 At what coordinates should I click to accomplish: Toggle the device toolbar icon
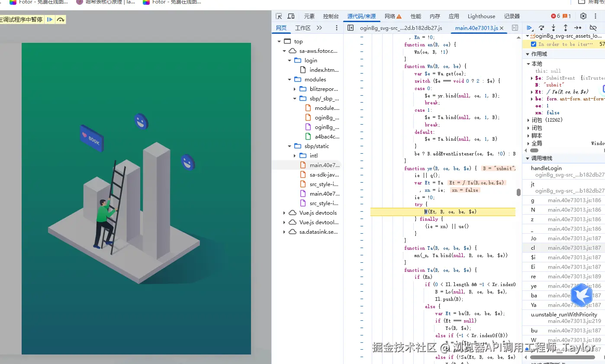click(x=291, y=16)
